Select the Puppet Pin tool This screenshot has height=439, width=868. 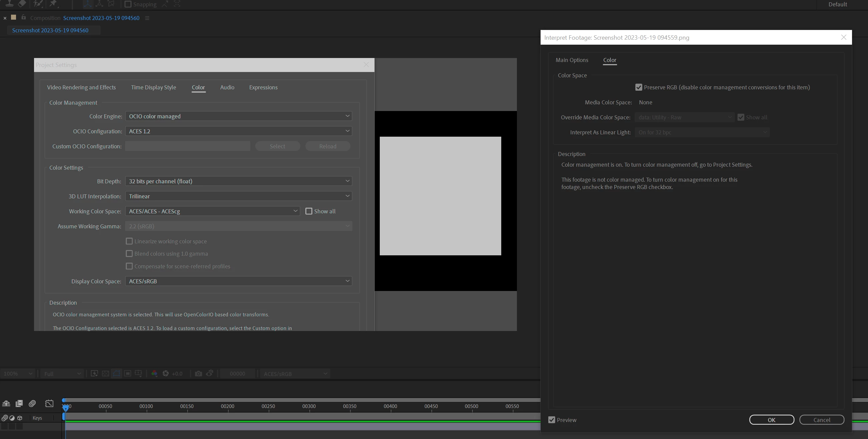pos(53,4)
